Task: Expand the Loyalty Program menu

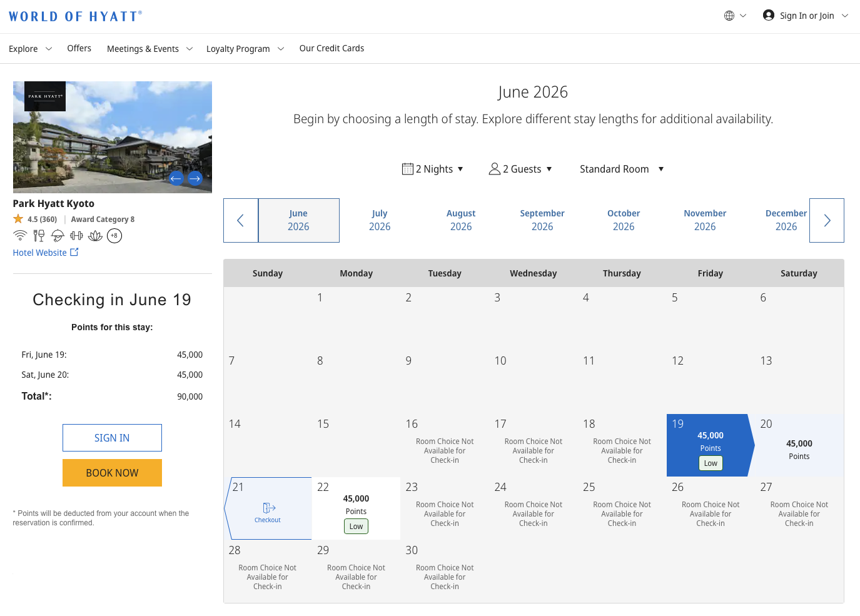Action: [x=245, y=49]
